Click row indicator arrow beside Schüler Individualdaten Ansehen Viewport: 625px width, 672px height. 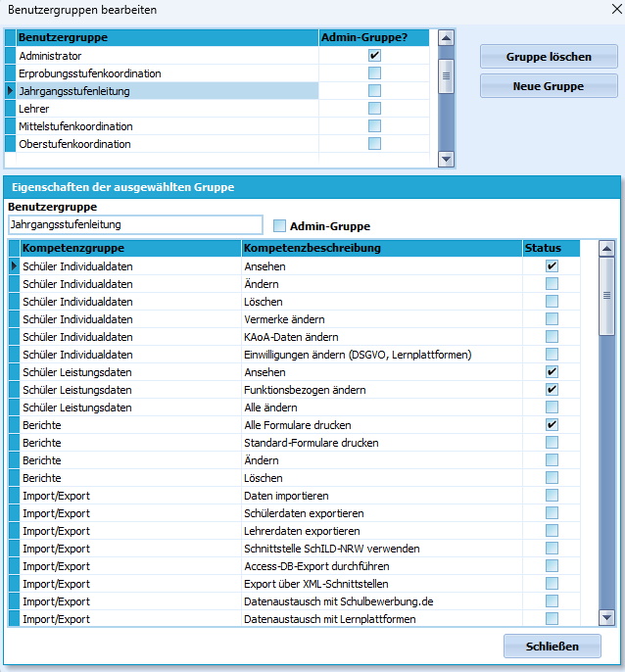click(14, 265)
